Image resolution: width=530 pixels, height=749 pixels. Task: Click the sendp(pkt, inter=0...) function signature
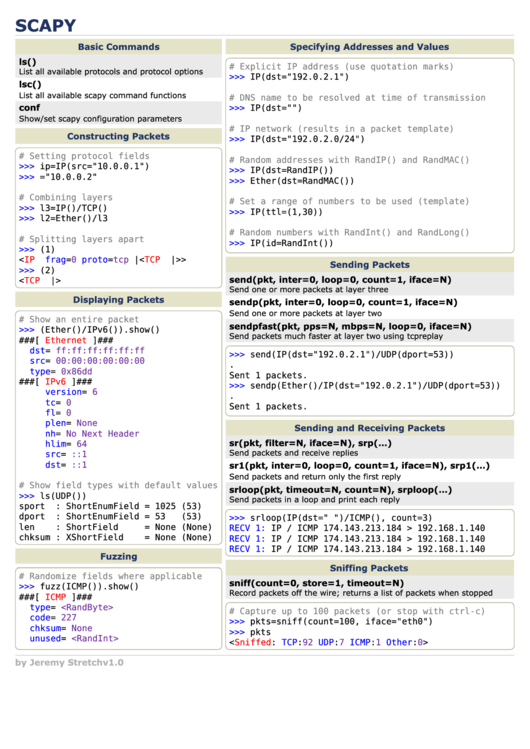pyautogui.click(x=343, y=302)
